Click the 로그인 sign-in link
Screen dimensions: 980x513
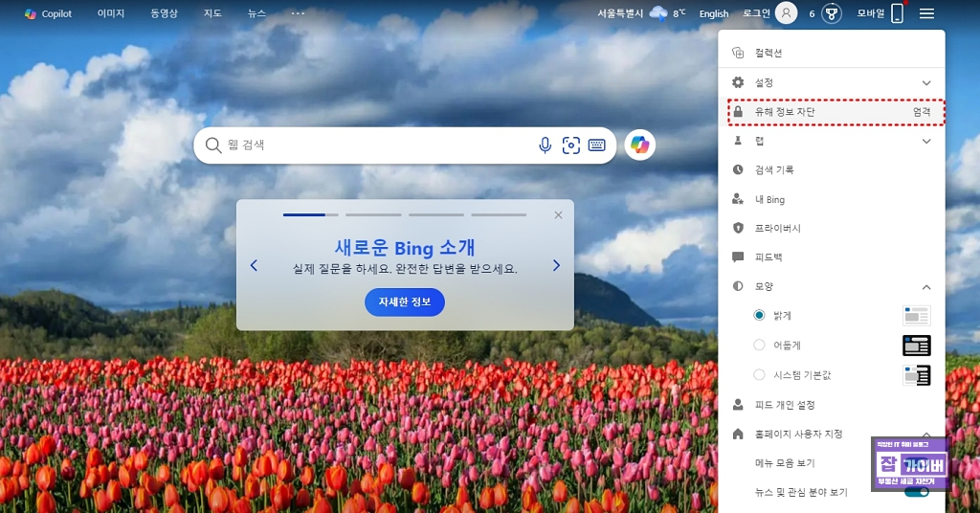coord(756,13)
